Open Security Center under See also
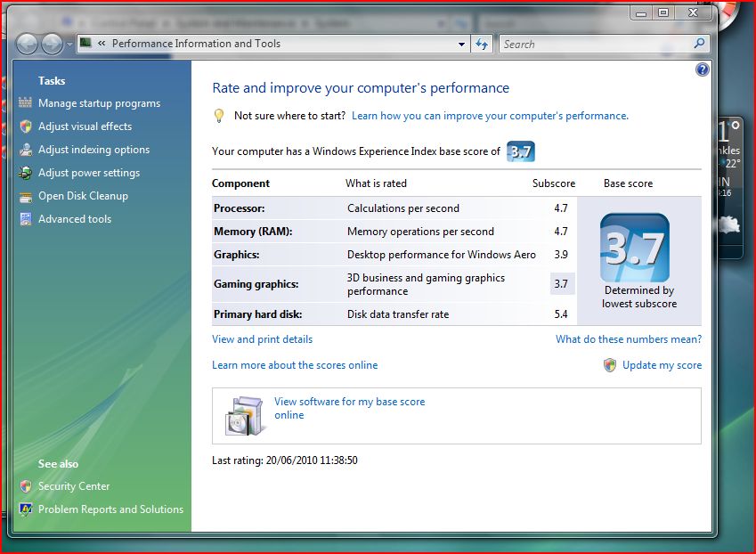Viewport: 756px width, 554px height. click(74, 486)
